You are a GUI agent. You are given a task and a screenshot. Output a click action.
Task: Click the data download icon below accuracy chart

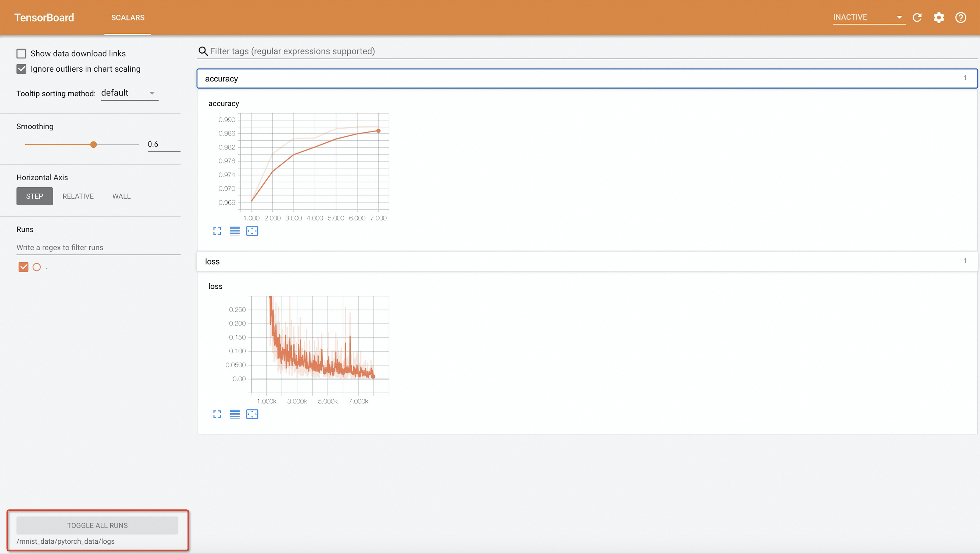[x=234, y=231]
